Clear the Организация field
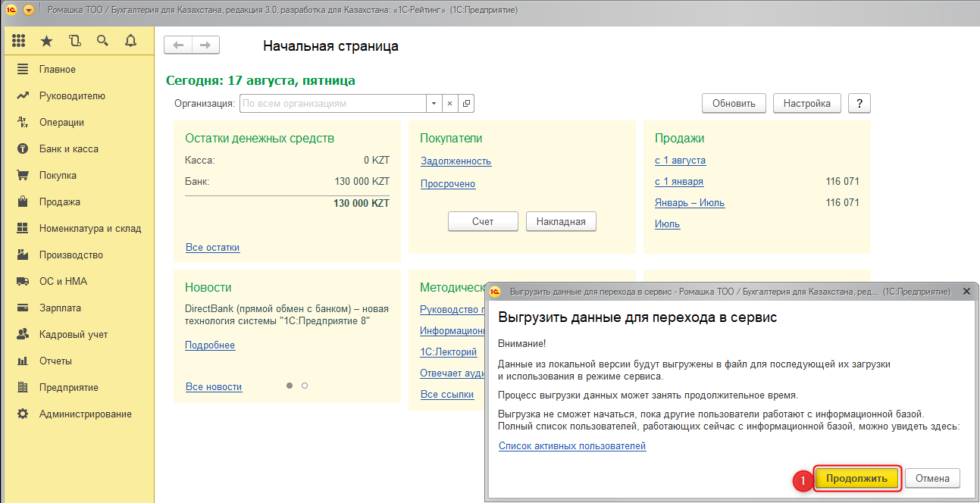 450,104
